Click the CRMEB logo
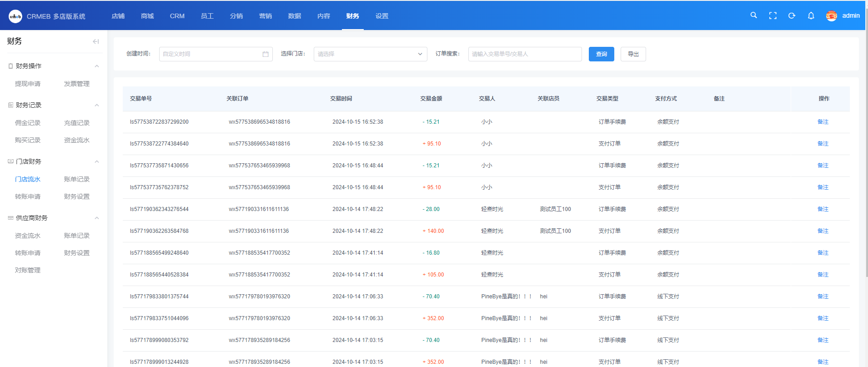The height and width of the screenshot is (367, 868). click(x=15, y=16)
